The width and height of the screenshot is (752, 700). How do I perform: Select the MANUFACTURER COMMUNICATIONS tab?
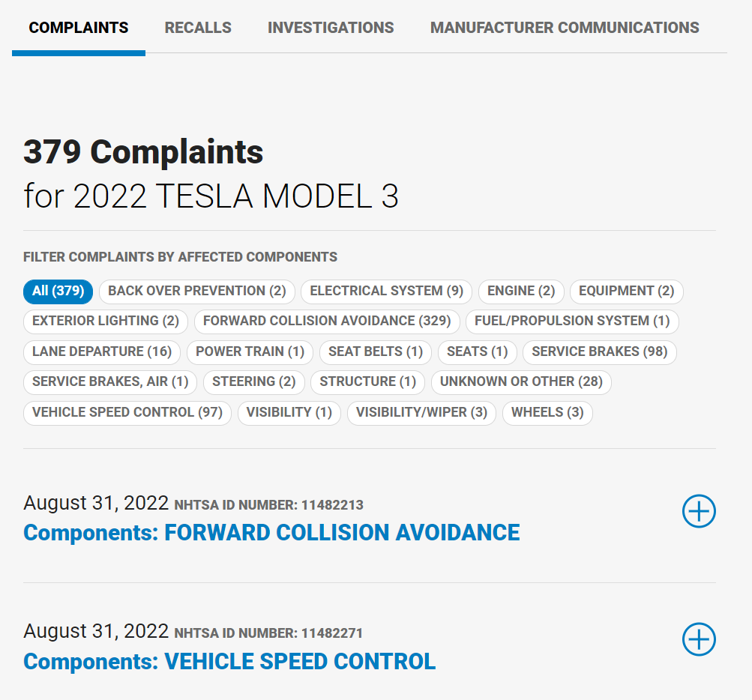[564, 28]
